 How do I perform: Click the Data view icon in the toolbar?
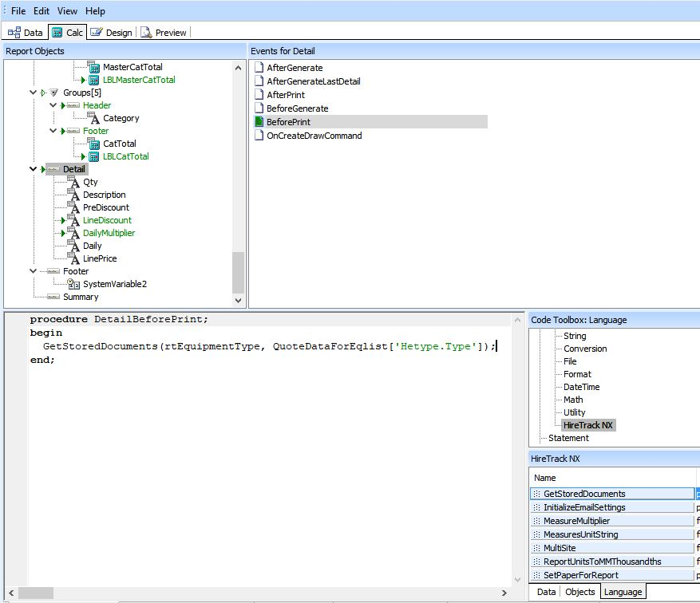pyautogui.click(x=14, y=32)
